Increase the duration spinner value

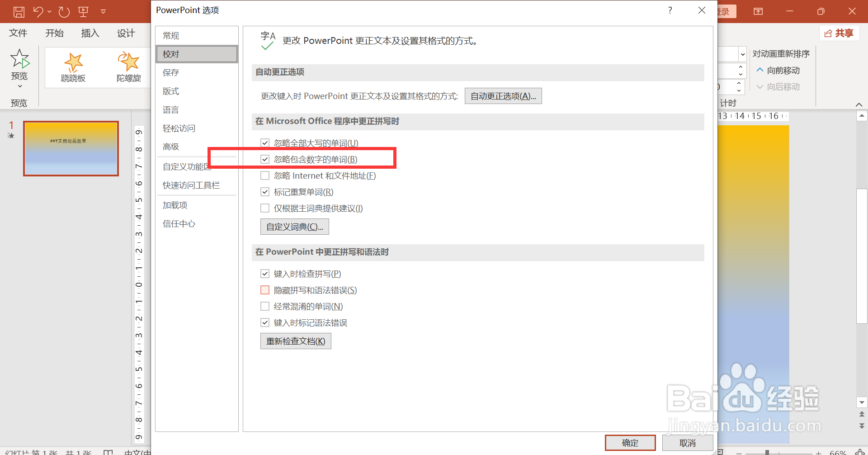pos(741,67)
